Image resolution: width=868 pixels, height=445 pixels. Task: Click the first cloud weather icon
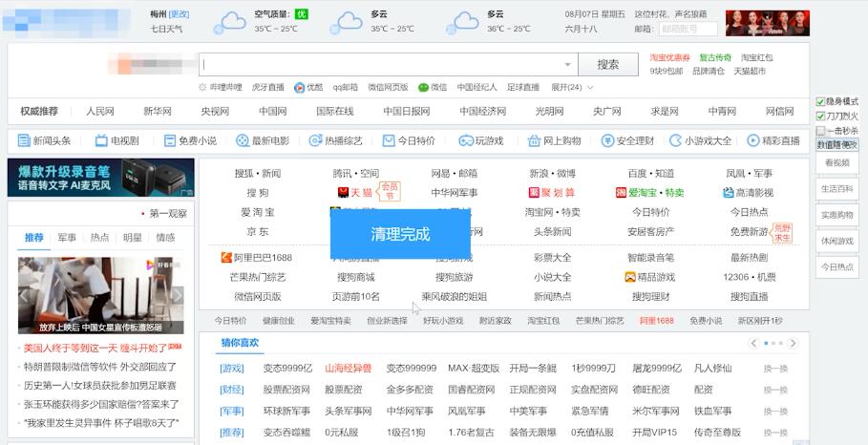click(230, 23)
